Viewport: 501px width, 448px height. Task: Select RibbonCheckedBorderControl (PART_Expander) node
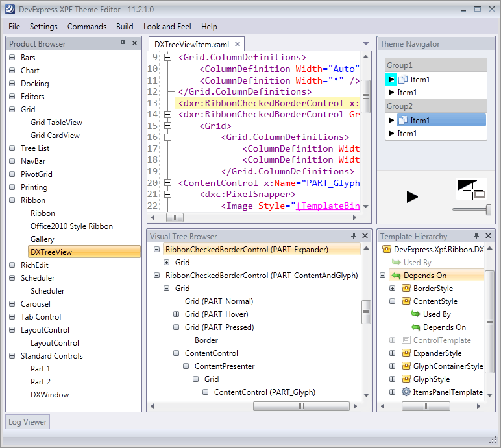(262, 250)
